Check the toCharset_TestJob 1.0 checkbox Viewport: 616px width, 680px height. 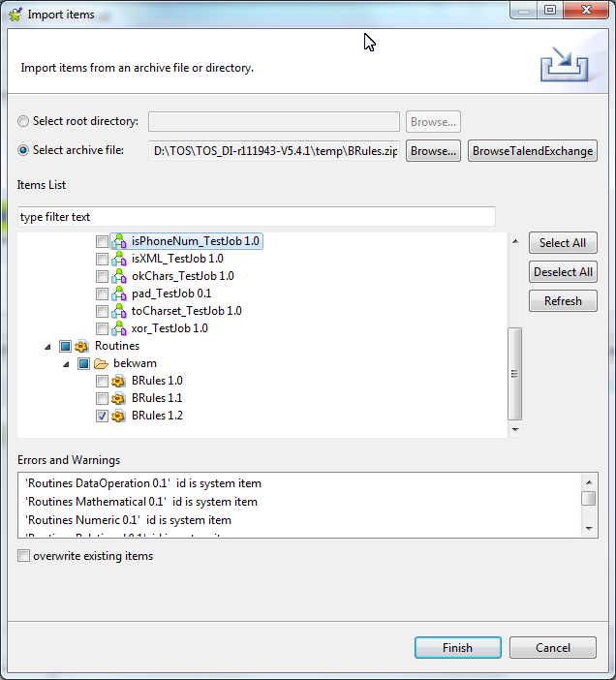coord(102,311)
